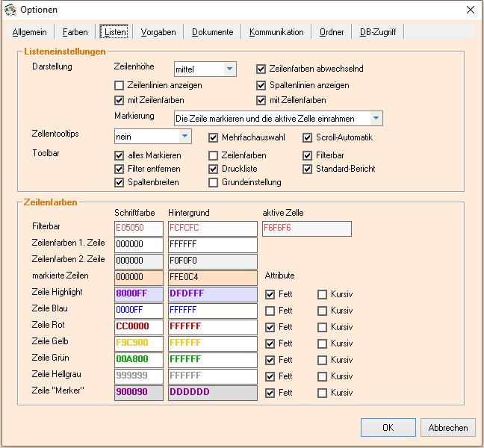Open the Markierung dropdown list
This screenshot has height=448, width=484.
[x=376, y=119]
